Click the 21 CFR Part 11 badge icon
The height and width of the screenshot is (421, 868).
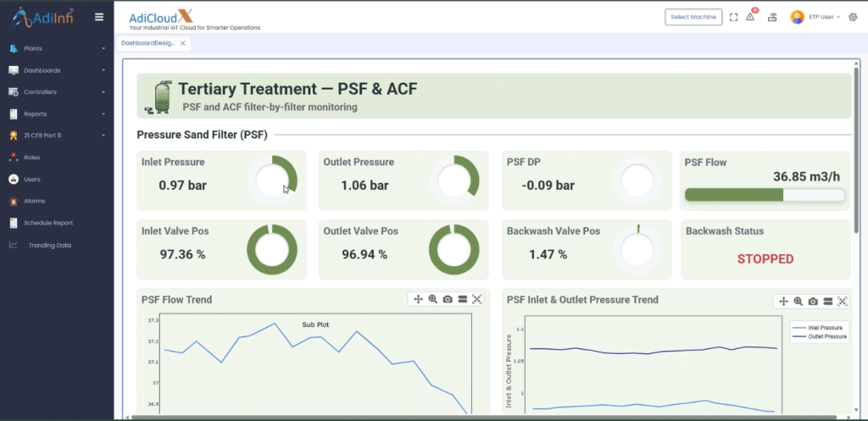[x=14, y=136]
